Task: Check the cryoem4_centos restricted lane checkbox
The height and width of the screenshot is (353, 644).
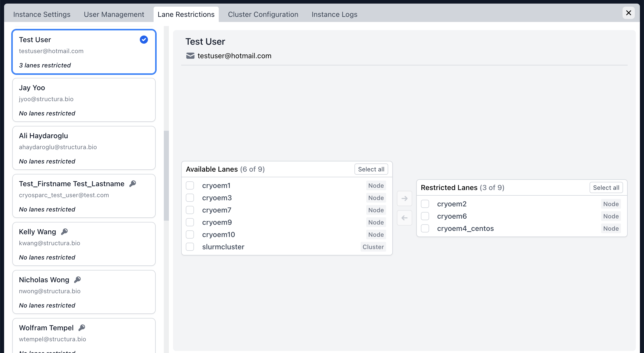Action: (x=425, y=228)
